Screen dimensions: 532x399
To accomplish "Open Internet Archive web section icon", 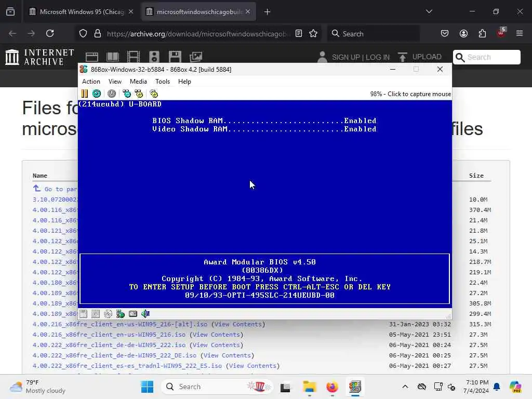I will (x=92, y=57).
